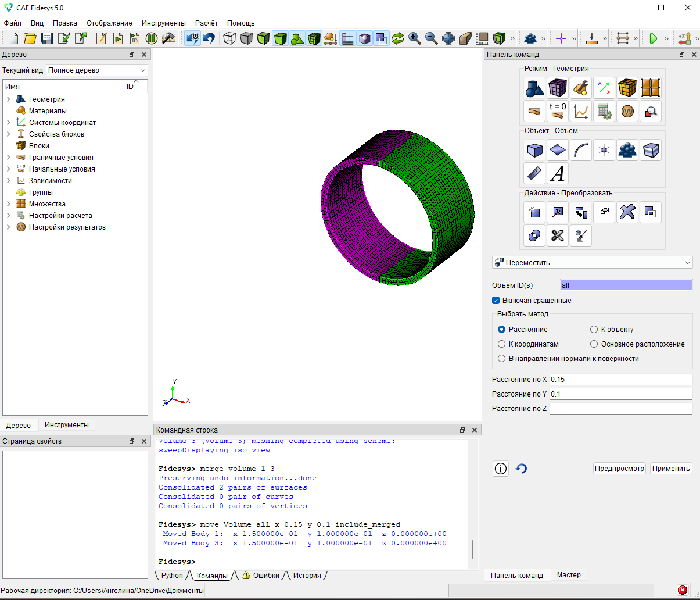Expand 'Свойства блоков' tree node
Image resolution: width=700 pixels, height=600 pixels.
pyautogui.click(x=9, y=134)
